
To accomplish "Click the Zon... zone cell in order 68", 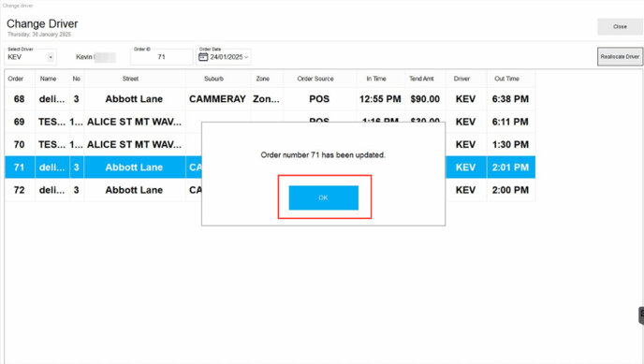I will coord(266,99).
